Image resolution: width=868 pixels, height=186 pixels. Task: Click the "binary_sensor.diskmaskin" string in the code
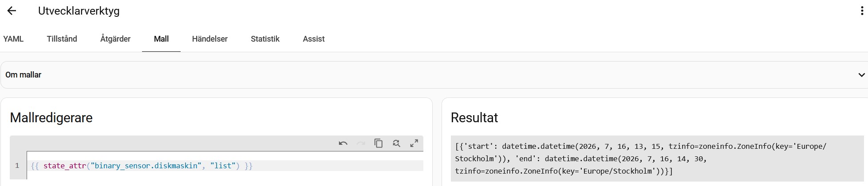[146, 166]
